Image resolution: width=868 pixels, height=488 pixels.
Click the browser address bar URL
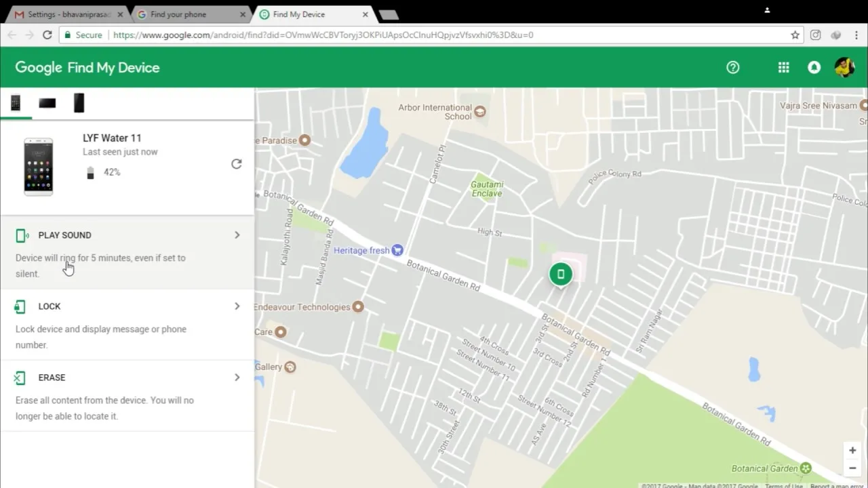pyautogui.click(x=323, y=35)
